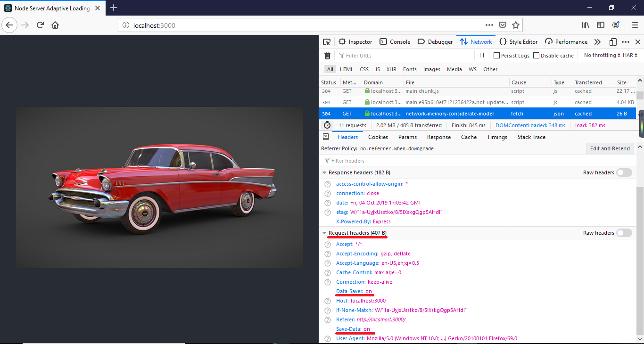
Task: Select the element picker tool
Action: click(326, 41)
